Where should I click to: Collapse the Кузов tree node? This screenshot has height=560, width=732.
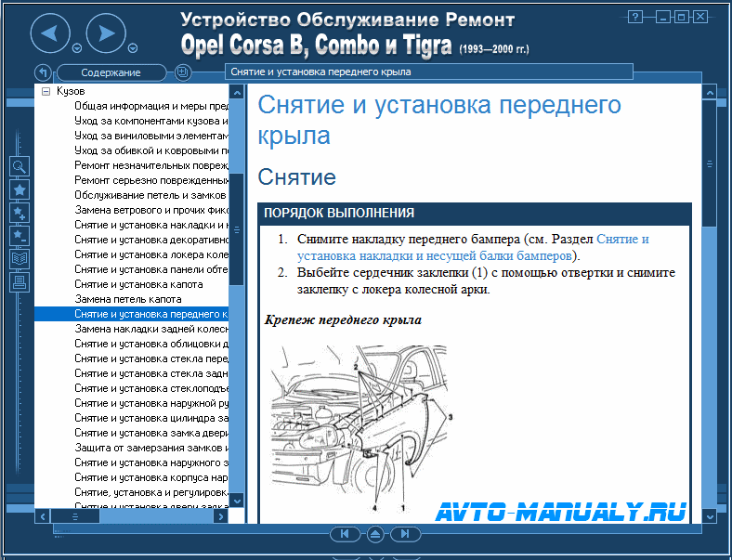tap(46, 91)
